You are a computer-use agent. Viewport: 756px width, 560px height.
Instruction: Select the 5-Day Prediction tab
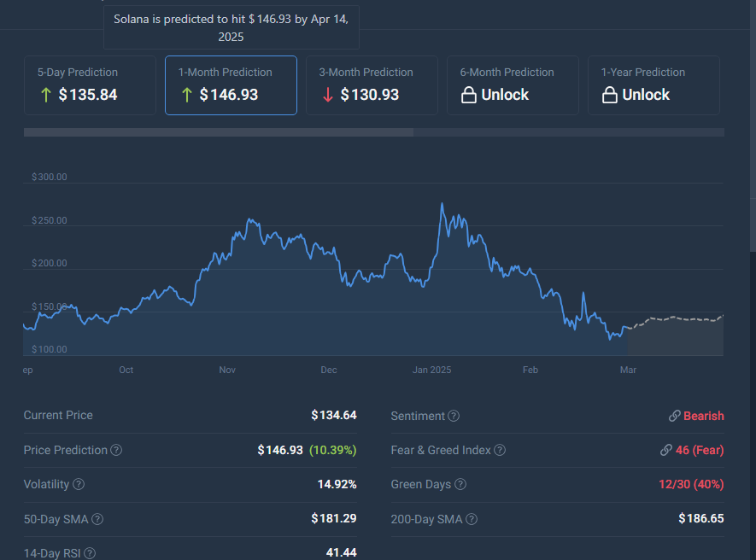90,85
